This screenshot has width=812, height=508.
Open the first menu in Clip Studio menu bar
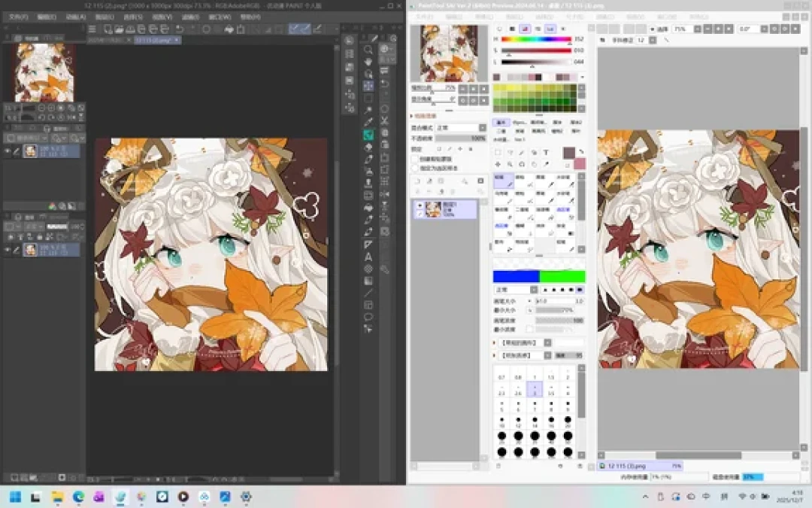pyautogui.click(x=18, y=17)
